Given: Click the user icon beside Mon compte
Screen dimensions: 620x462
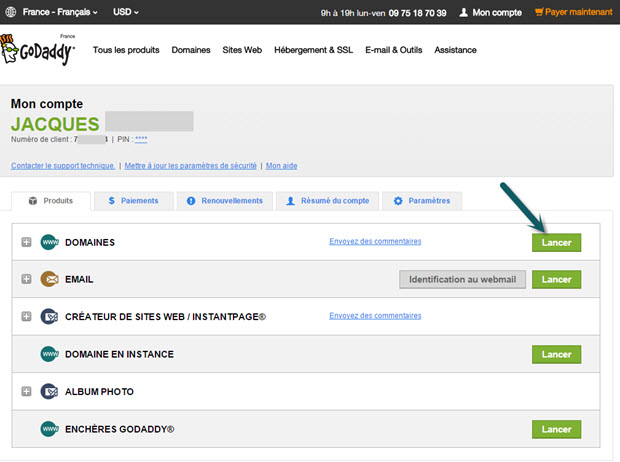Looking at the screenshot, I should [x=463, y=12].
